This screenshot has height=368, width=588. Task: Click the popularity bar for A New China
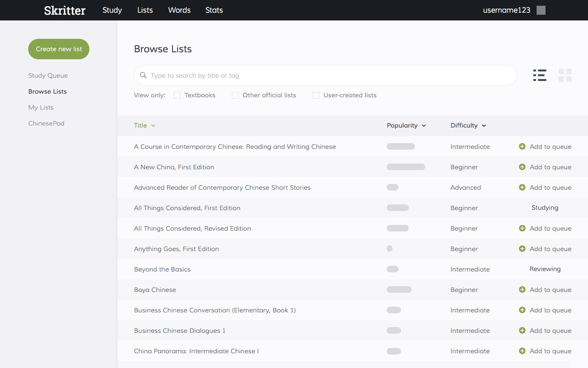point(406,167)
